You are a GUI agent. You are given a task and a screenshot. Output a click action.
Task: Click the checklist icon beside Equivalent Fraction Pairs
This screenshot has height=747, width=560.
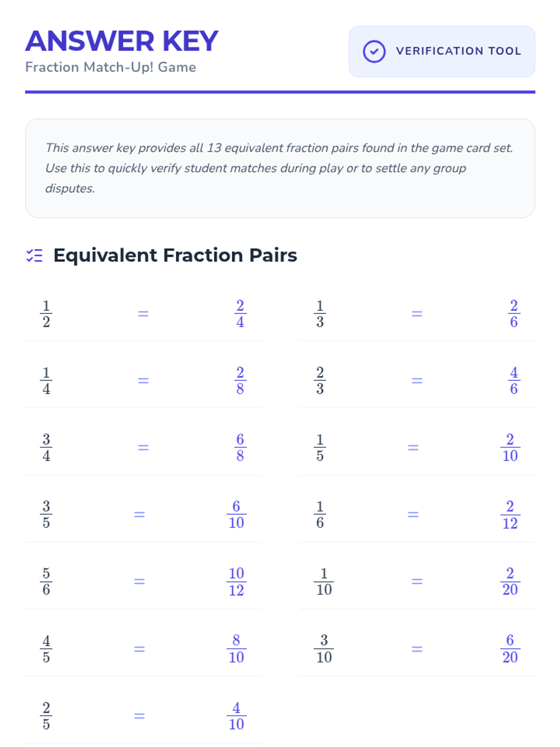tap(35, 255)
